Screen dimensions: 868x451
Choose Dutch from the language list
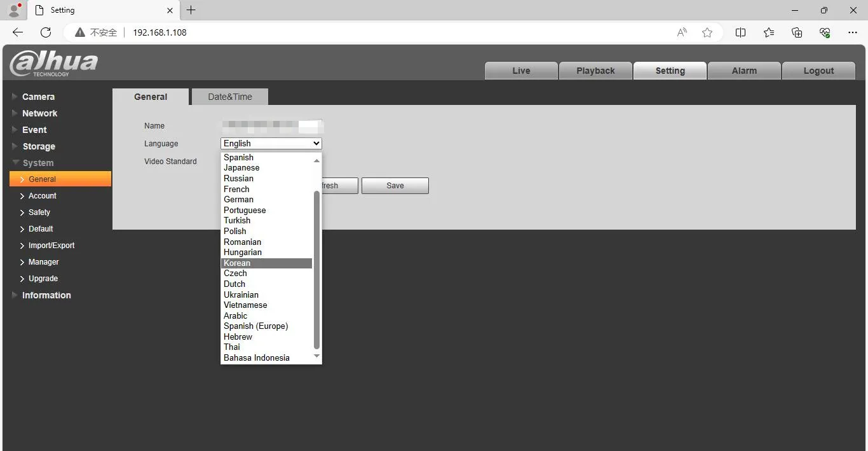coord(267,284)
